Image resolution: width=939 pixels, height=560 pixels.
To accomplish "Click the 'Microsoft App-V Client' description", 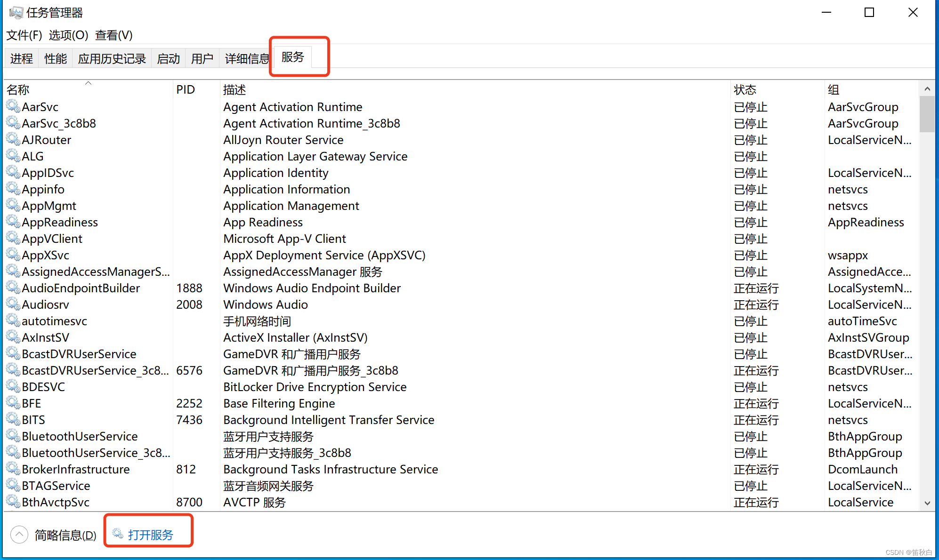I will (x=284, y=239).
